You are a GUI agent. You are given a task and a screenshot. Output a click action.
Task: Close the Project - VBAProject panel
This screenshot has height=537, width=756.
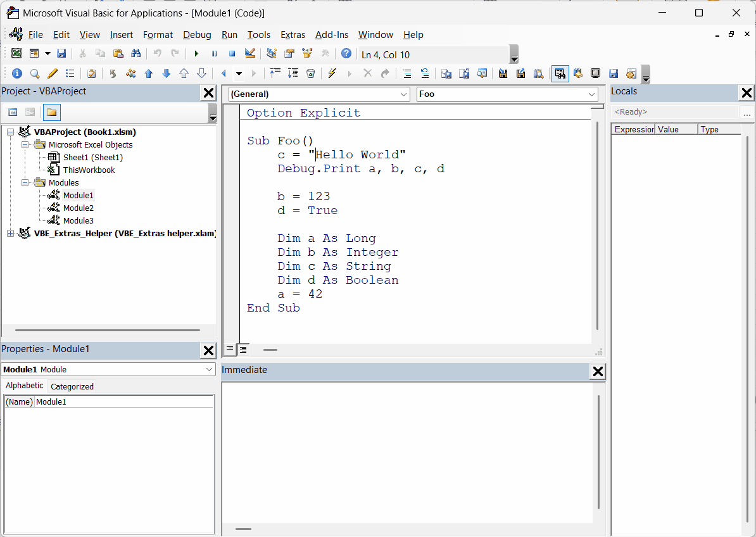pos(208,92)
